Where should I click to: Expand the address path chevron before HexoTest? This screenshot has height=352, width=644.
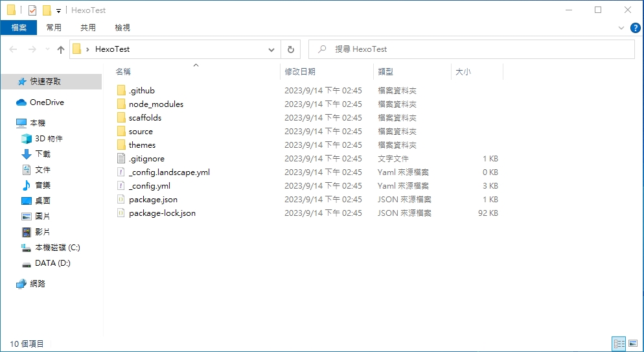click(87, 49)
